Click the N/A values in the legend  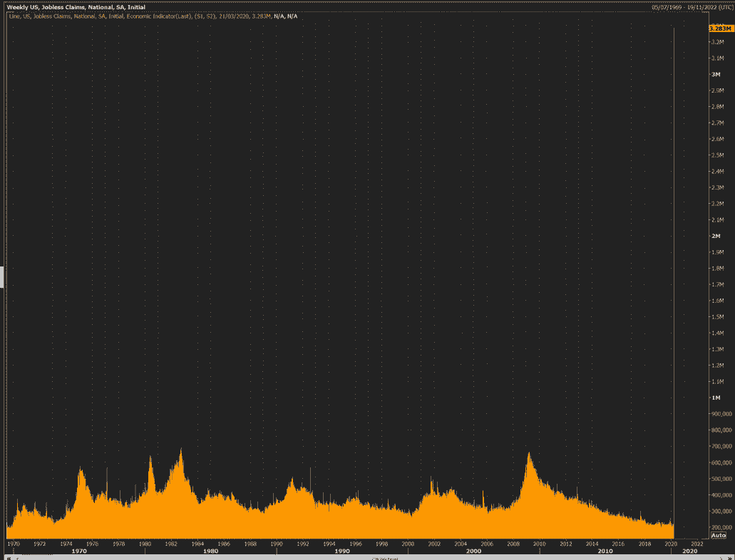click(x=285, y=16)
